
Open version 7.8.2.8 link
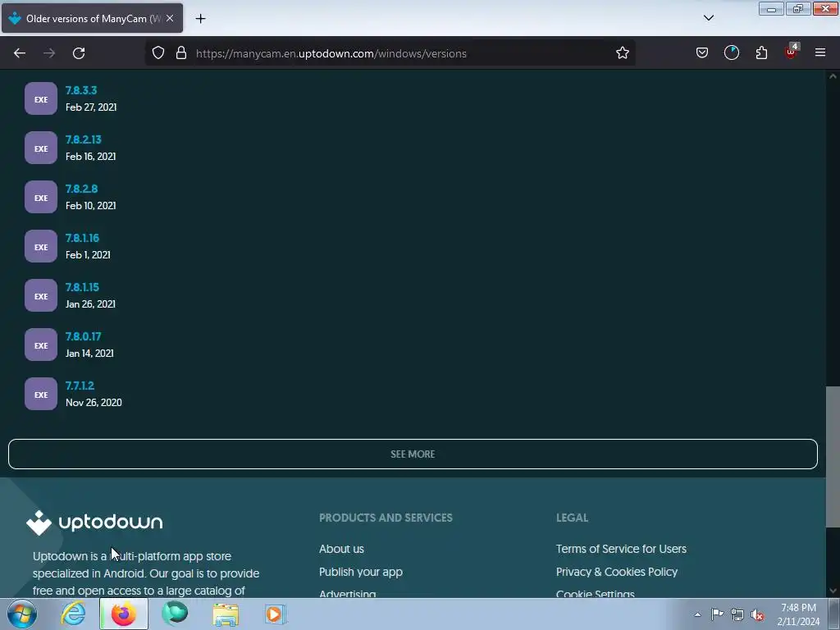pyautogui.click(x=82, y=189)
